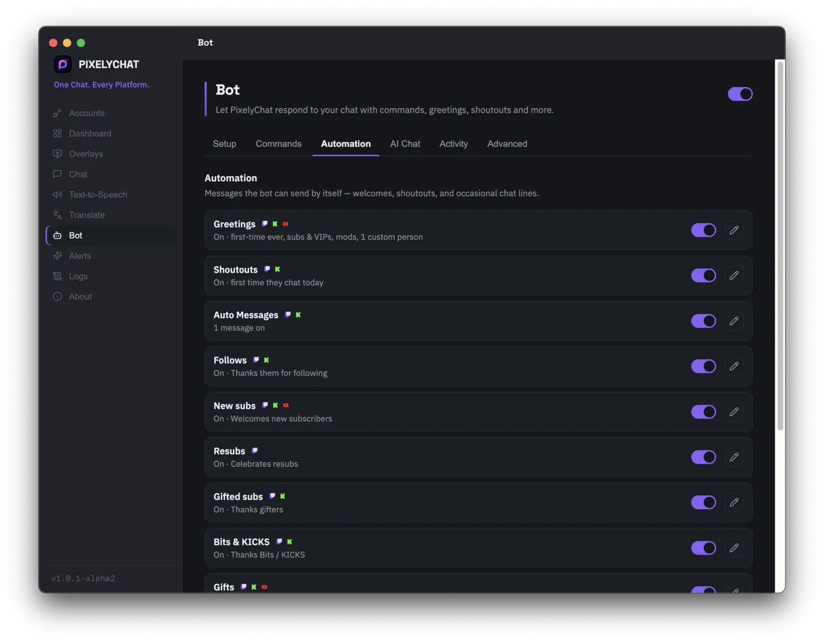This screenshot has height=644, width=824.
Task: Click the vertical scrollbar thumb
Action: (x=780, y=246)
